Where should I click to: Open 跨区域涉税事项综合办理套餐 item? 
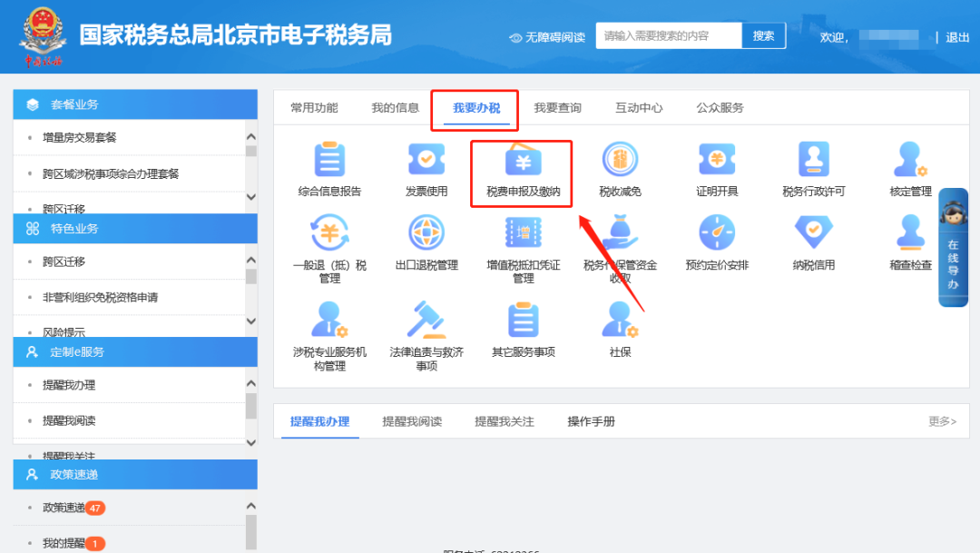111,173
